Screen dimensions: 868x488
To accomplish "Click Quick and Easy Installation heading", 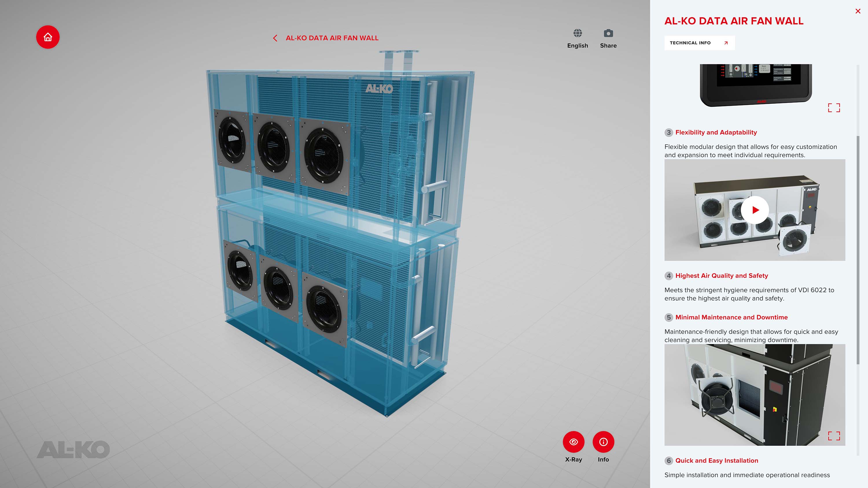I will point(716,460).
